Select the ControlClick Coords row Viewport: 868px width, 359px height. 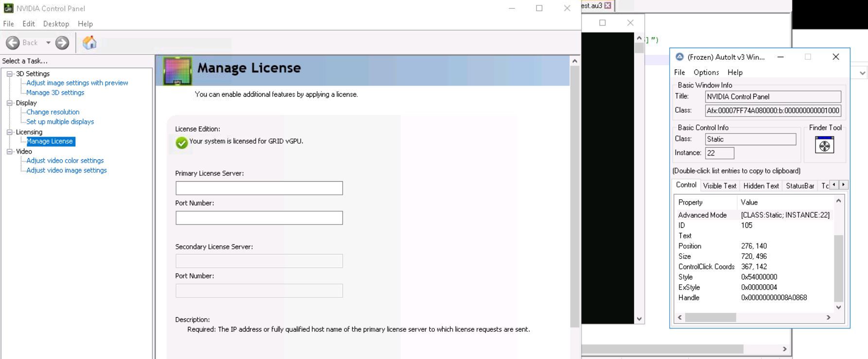pyautogui.click(x=754, y=267)
